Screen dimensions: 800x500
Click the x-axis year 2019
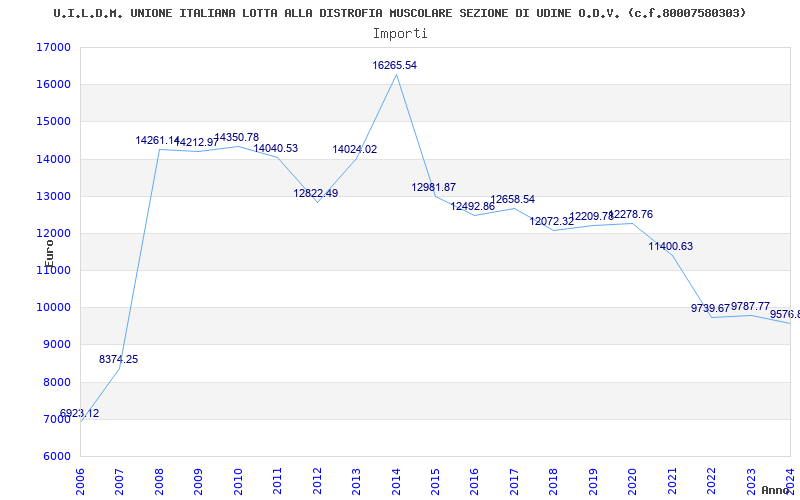(x=593, y=482)
